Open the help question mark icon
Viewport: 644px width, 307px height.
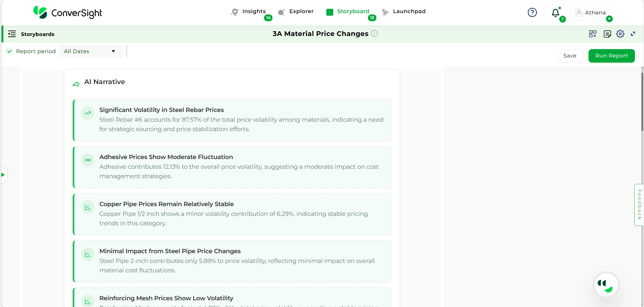(x=532, y=12)
